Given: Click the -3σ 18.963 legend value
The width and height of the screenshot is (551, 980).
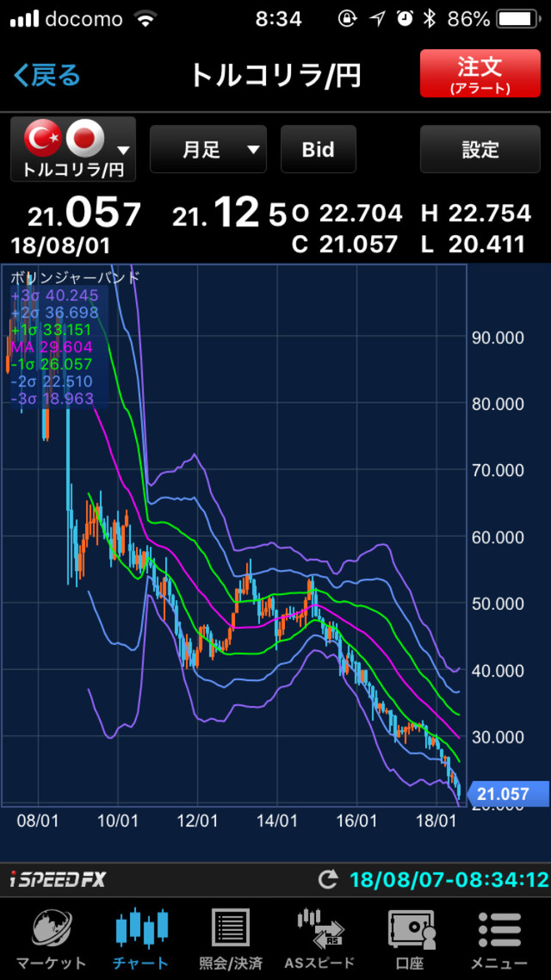Looking at the screenshot, I should (52, 398).
